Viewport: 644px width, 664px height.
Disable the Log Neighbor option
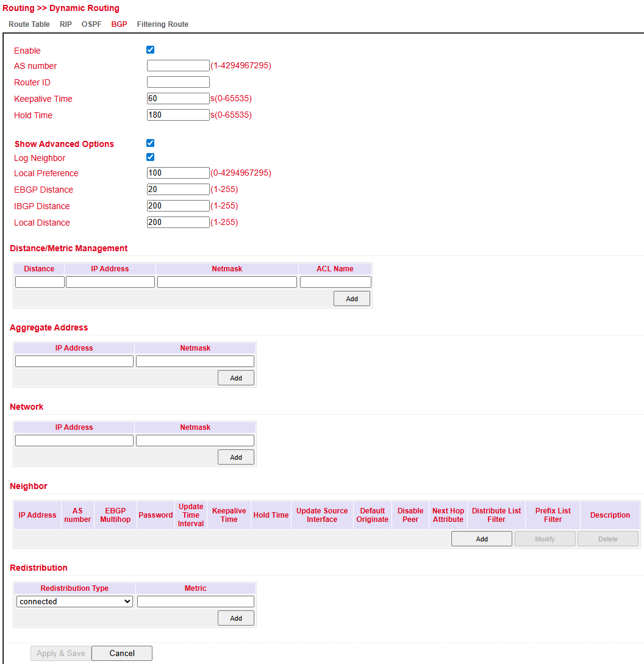[150, 157]
